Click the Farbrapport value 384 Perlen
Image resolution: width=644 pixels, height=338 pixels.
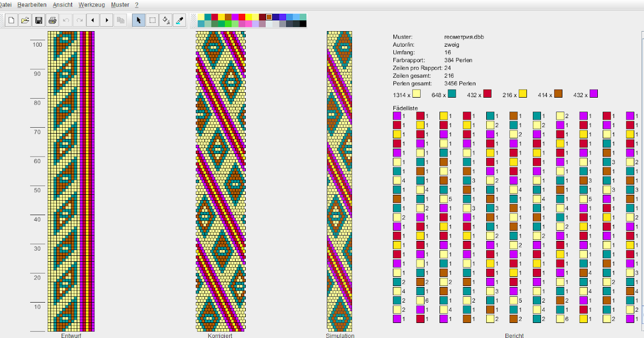(x=458, y=60)
